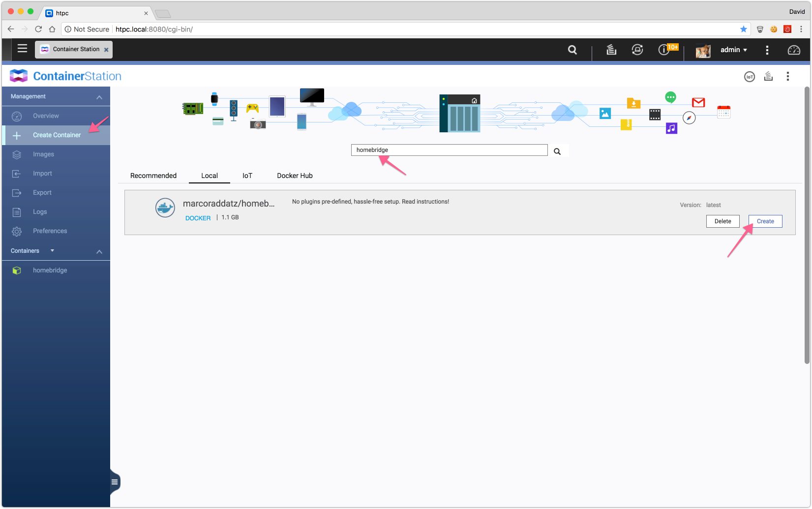Image resolution: width=812 pixels, height=509 pixels.
Task: Click the QTS search magnifier icon
Action: (x=572, y=50)
